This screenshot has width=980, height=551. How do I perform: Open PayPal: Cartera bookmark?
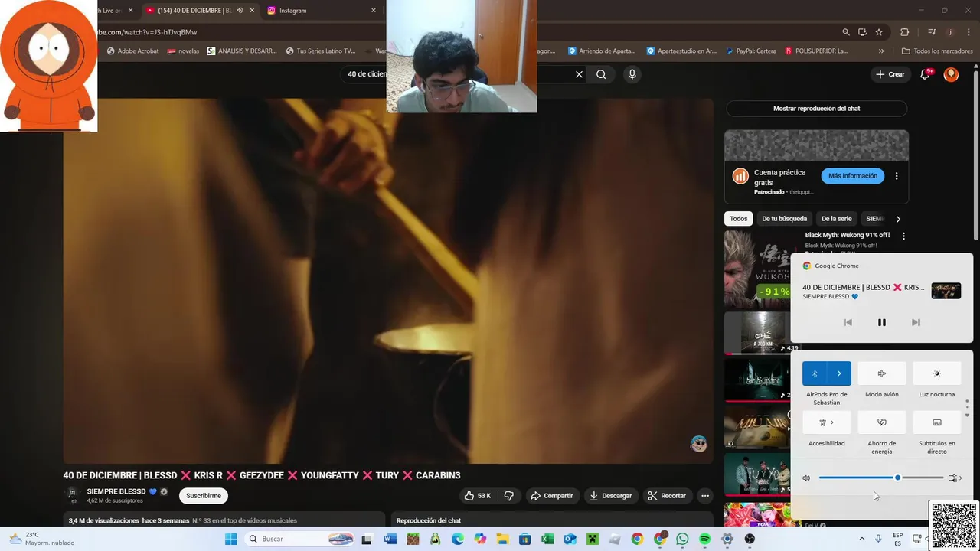[x=750, y=51]
